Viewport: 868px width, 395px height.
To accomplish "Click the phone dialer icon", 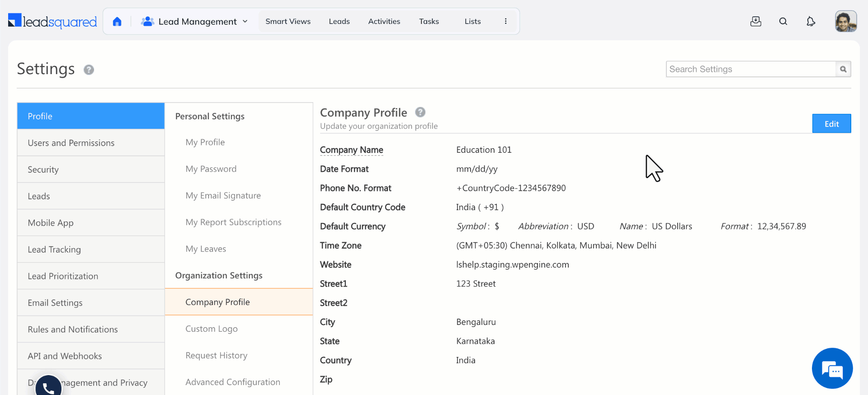I will (48, 387).
